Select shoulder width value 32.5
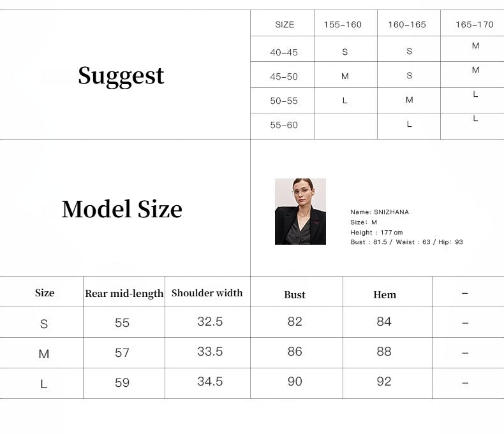Image resolution: width=504 pixels, height=434 pixels. click(x=210, y=322)
